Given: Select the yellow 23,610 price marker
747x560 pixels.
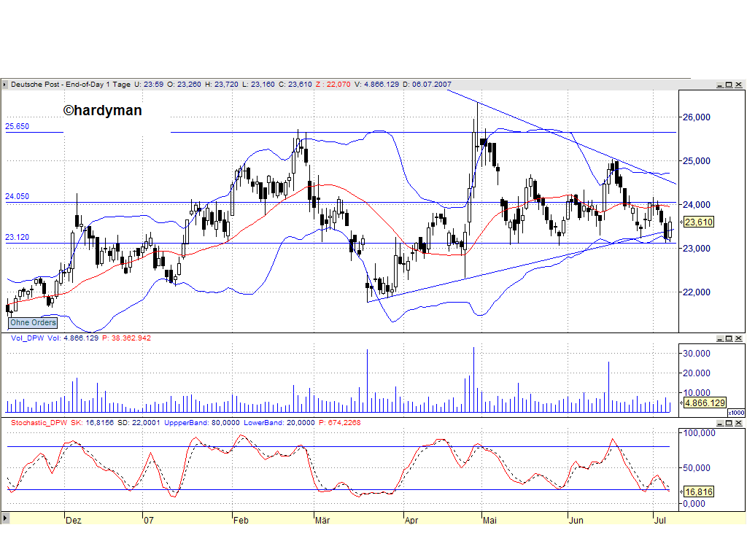Looking at the screenshot, I should point(698,222).
